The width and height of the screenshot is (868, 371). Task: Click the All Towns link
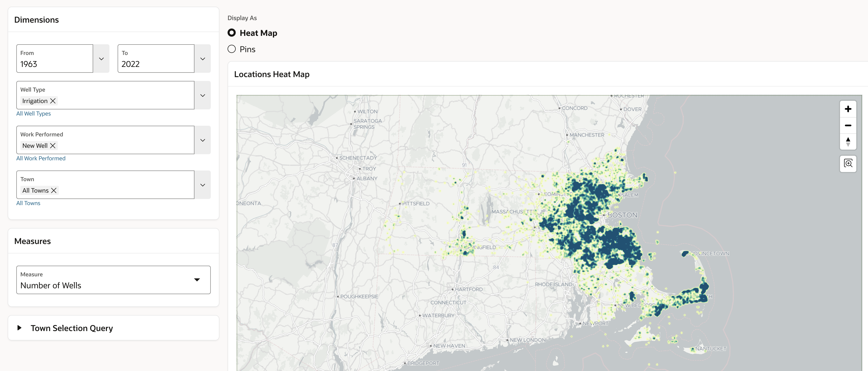coord(28,203)
